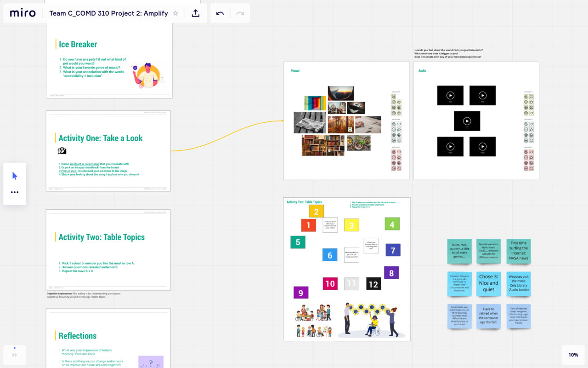Select the autumn forest photo
This screenshot has width=588, height=368.
pos(340,124)
